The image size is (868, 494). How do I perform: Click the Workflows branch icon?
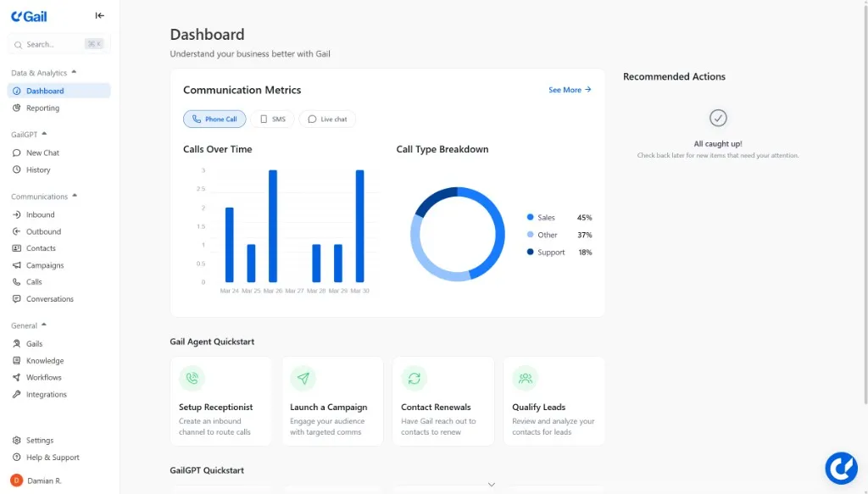coord(17,377)
